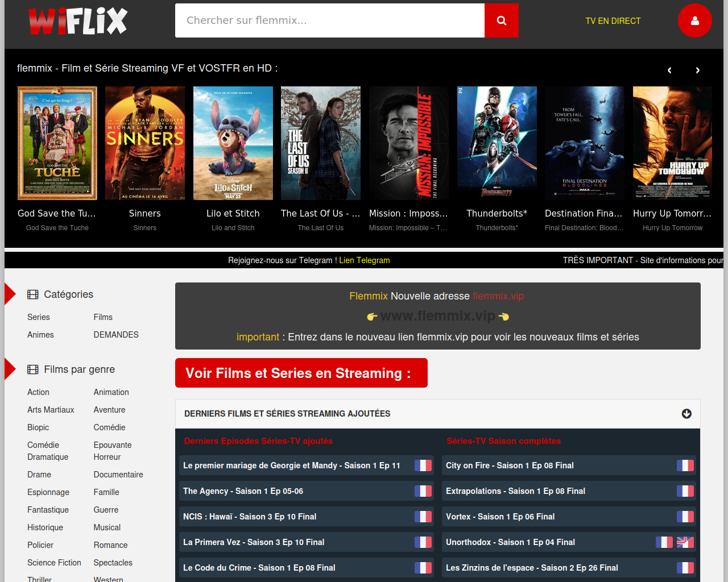Select the Documentaire genre

coord(118,475)
